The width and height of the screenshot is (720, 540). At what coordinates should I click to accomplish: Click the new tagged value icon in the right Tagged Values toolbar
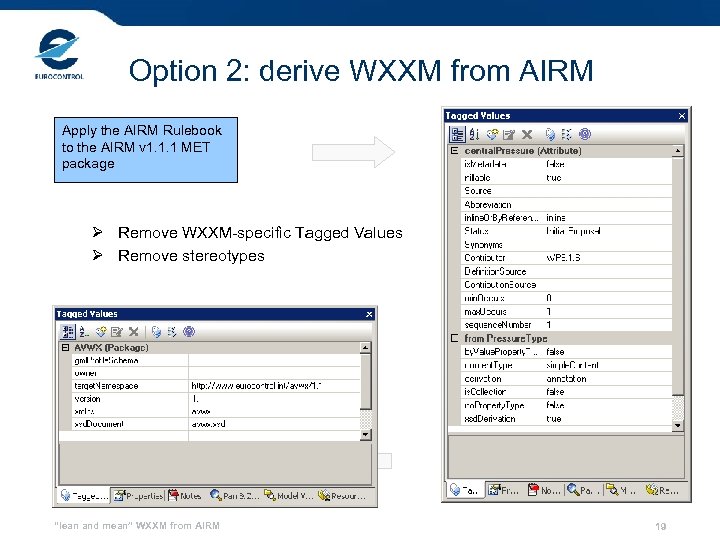tap(492, 134)
